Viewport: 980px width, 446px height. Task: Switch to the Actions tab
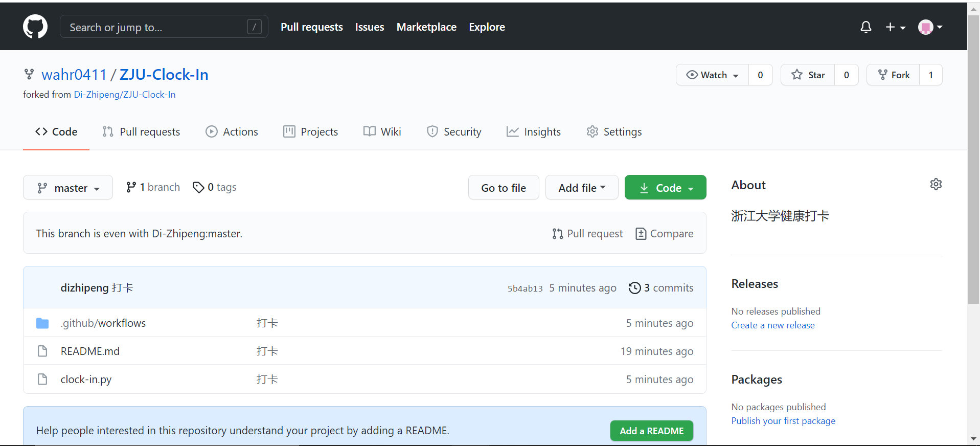(x=232, y=132)
